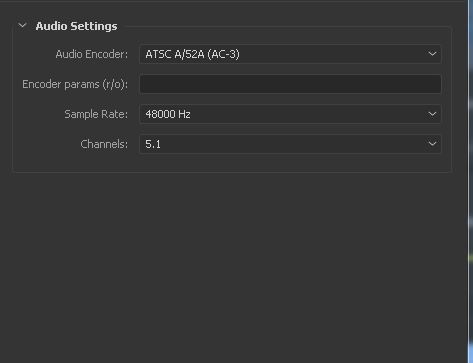473x363 pixels.
Task: Focus the Encoder params (r/o) field
Action: coord(290,84)
